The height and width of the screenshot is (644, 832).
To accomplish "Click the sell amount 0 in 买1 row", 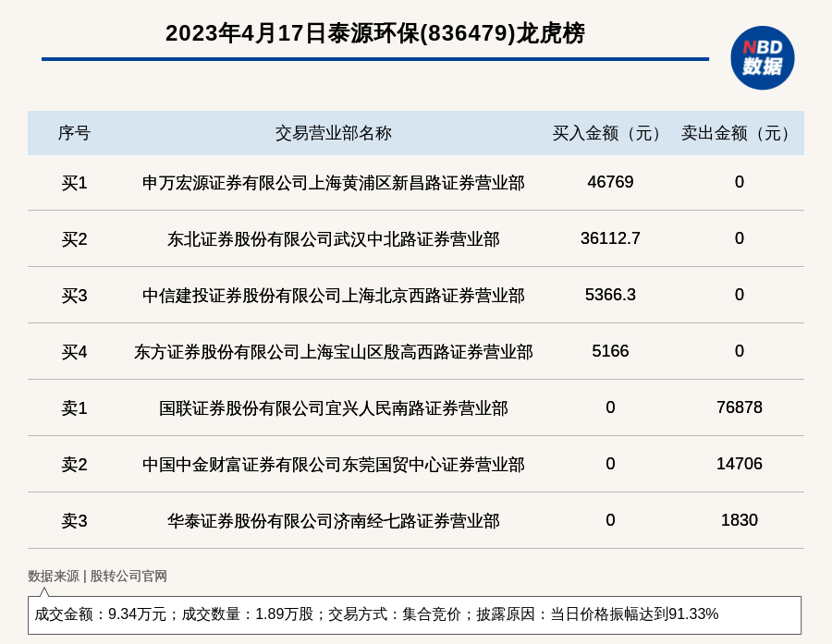I will pyautogui.click(x=740, y=182).
